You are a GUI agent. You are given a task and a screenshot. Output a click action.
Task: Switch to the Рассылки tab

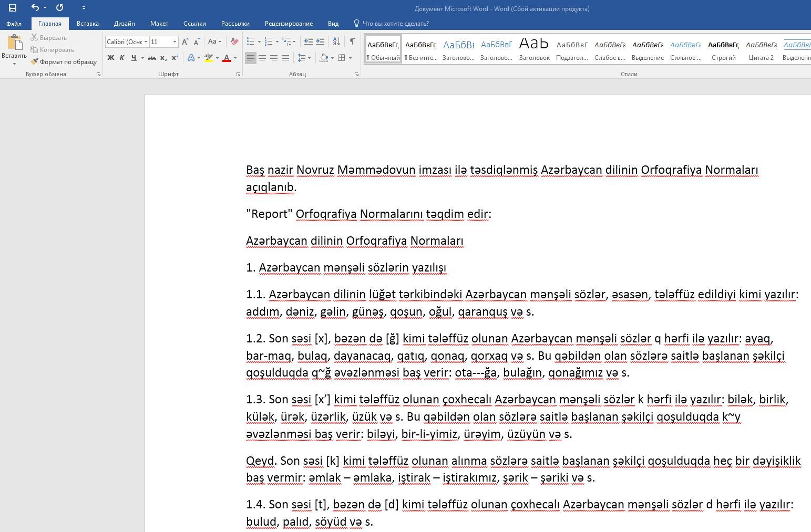tap(235, 24)
